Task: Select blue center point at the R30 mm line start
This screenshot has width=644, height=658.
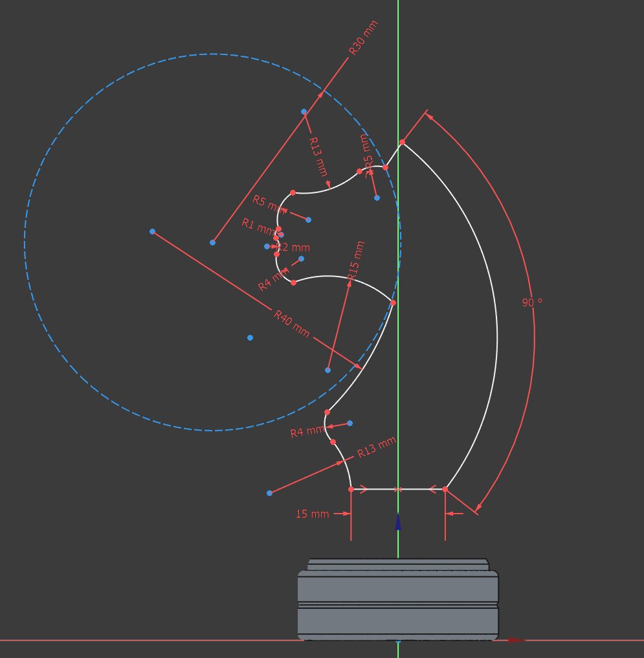Action: (212, 243)
